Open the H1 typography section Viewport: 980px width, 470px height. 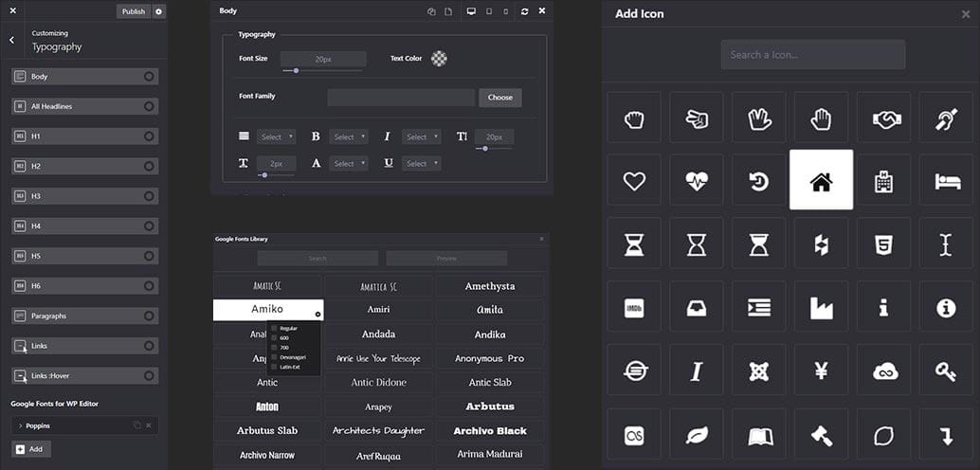coord(84,136)
